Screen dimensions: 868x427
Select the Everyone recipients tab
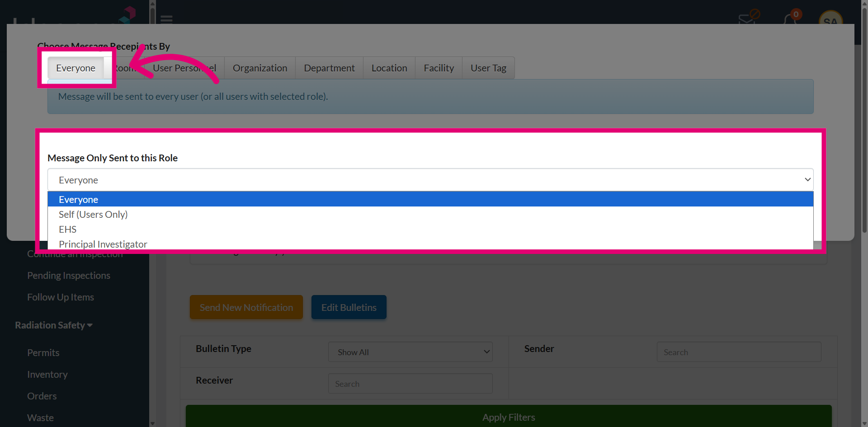pyautogui.click(x=75, y=68)
